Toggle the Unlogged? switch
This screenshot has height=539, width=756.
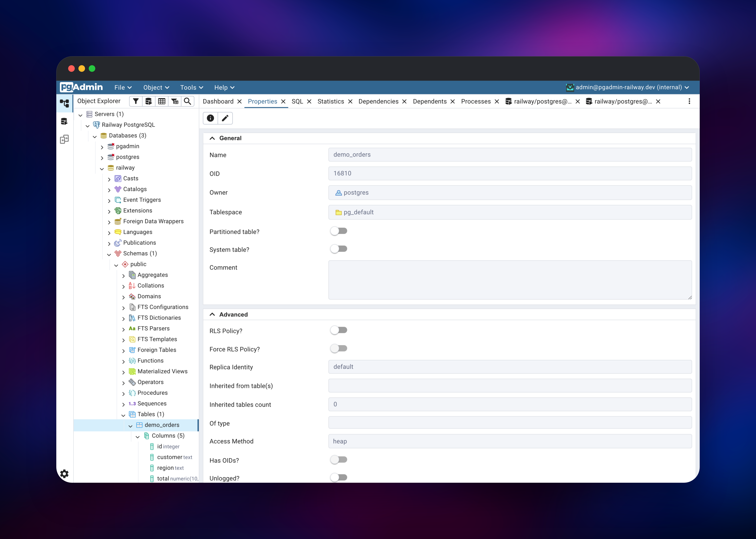(x=339, y=478)
